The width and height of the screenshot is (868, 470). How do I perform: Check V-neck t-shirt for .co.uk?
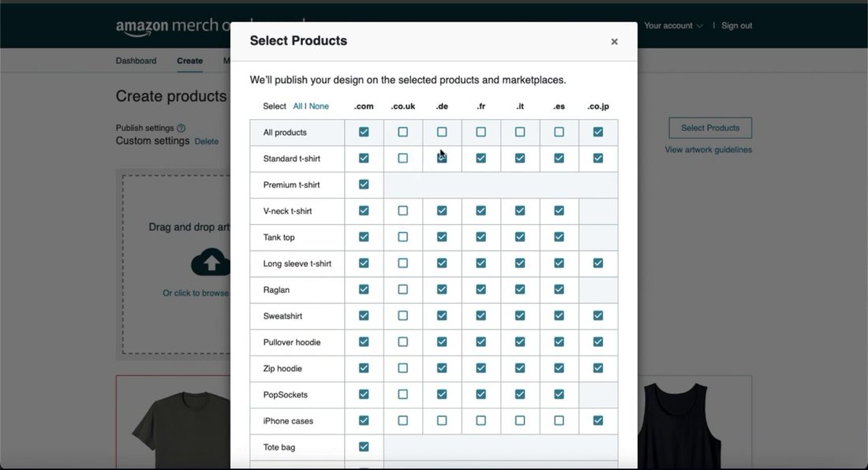[403, 211]
